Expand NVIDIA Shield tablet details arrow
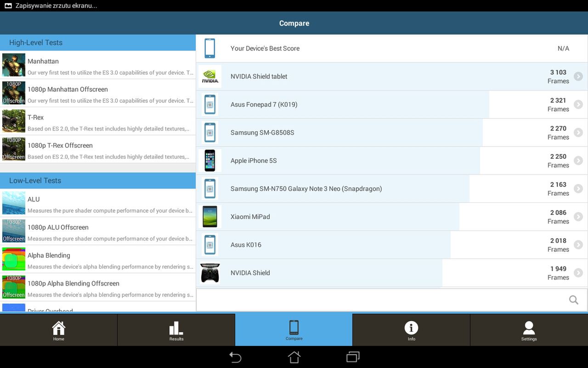 click(578, 76)
